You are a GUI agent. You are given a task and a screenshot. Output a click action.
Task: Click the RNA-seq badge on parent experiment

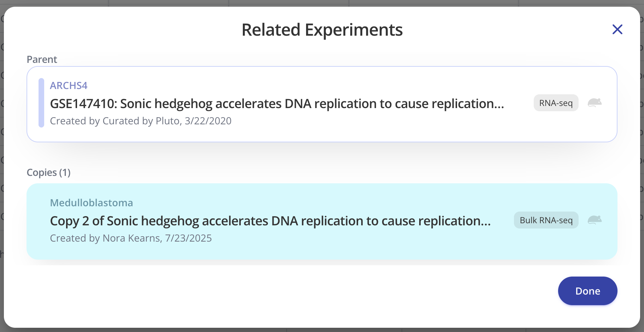556,103
